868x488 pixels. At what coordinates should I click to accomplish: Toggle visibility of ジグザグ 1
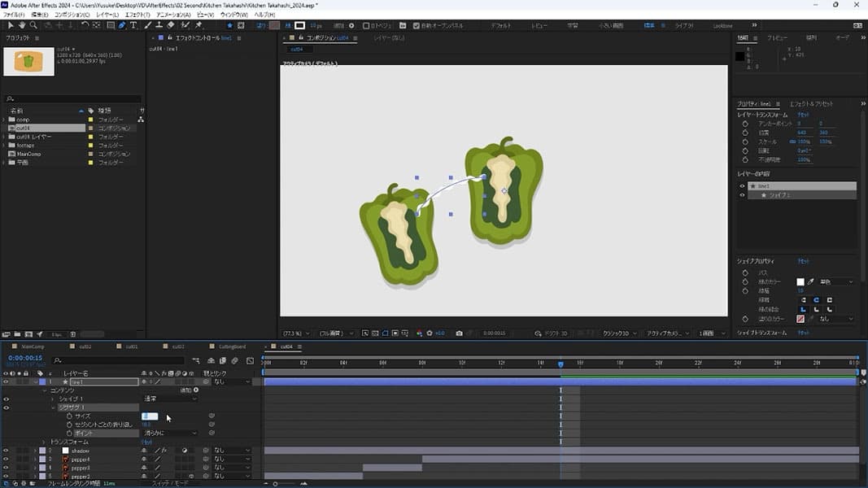pos(6,407)
